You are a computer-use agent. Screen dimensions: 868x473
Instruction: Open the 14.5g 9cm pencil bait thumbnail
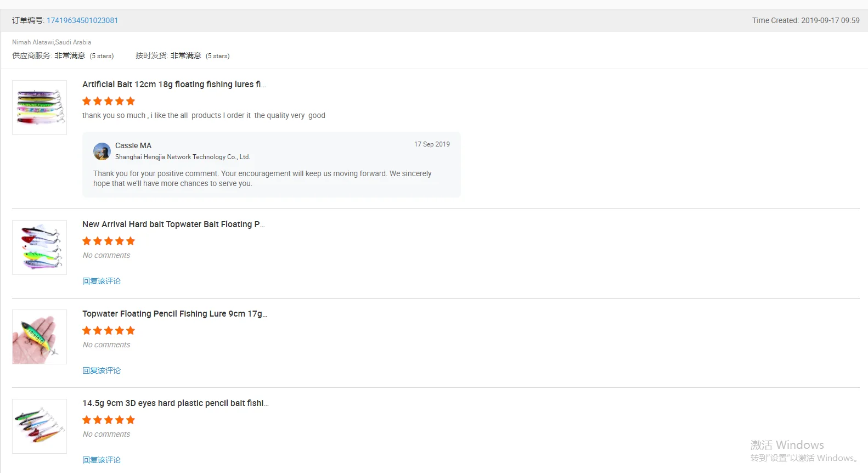[40, 426]
